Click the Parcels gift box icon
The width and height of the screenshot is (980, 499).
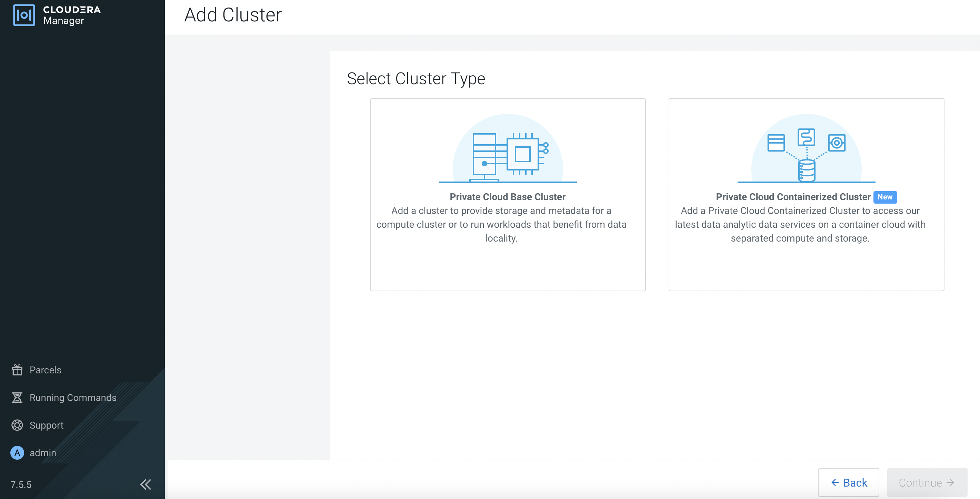click(17, 370)
